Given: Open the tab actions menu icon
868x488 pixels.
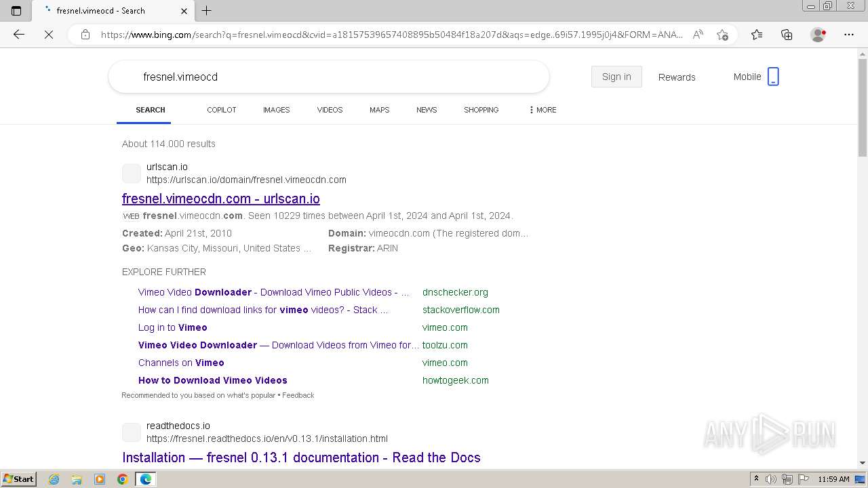Looking at the screenshot, I should (x=16, y=11).
